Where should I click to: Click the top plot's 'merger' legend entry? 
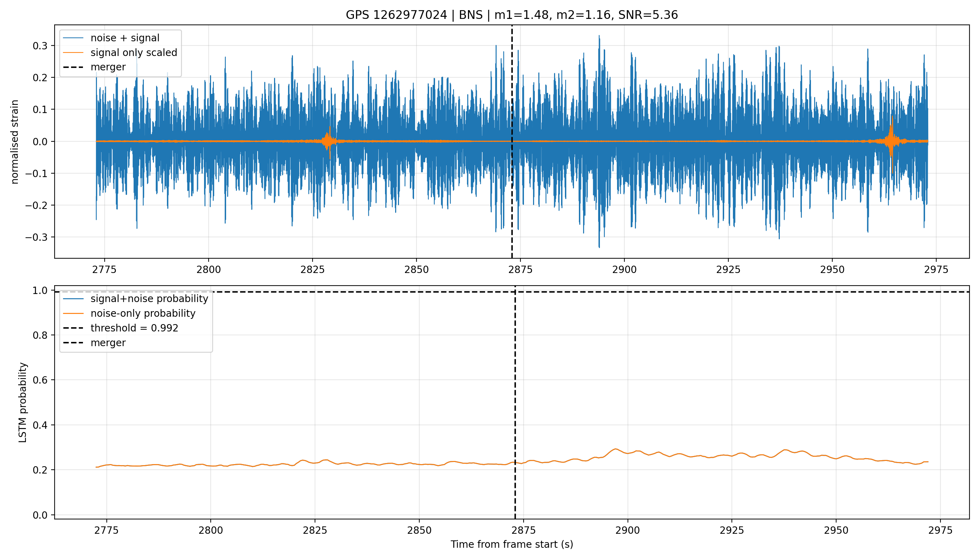pyautogui.click(x=94, y=67)
